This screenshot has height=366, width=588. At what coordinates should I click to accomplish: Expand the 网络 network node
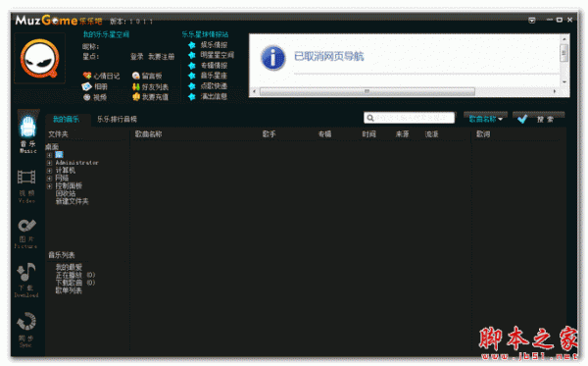click(x=49, y=178)
